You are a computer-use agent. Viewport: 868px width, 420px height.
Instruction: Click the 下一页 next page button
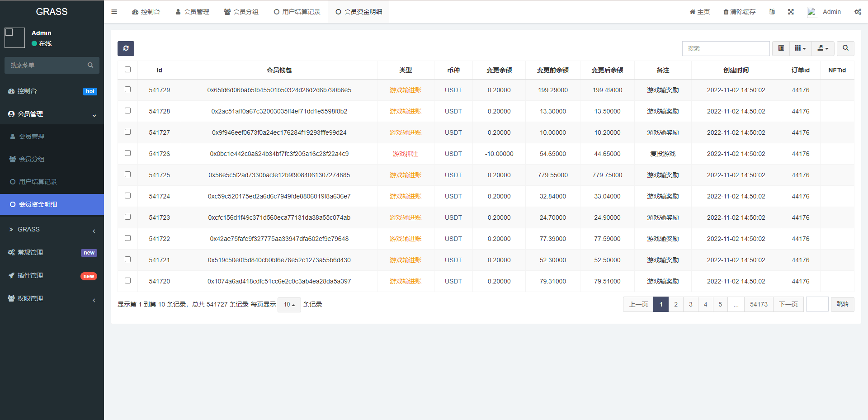coord(788,304)
